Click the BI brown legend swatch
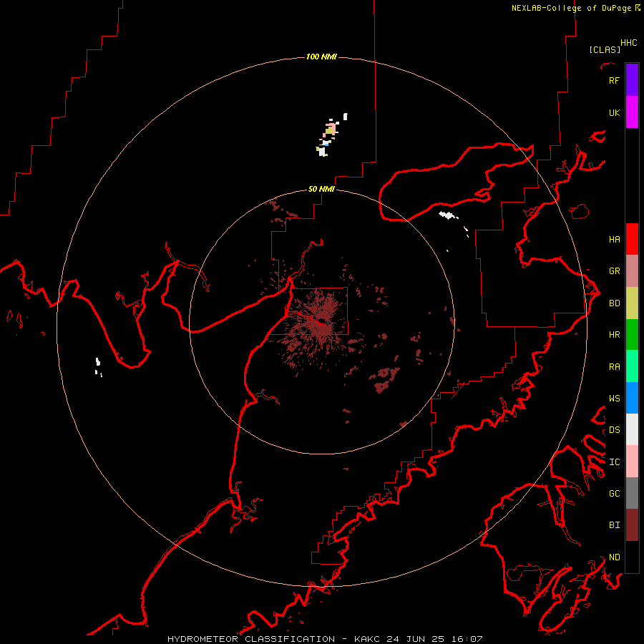The height and width of the screenshot is (644, 644). click(x=632, y=525)
